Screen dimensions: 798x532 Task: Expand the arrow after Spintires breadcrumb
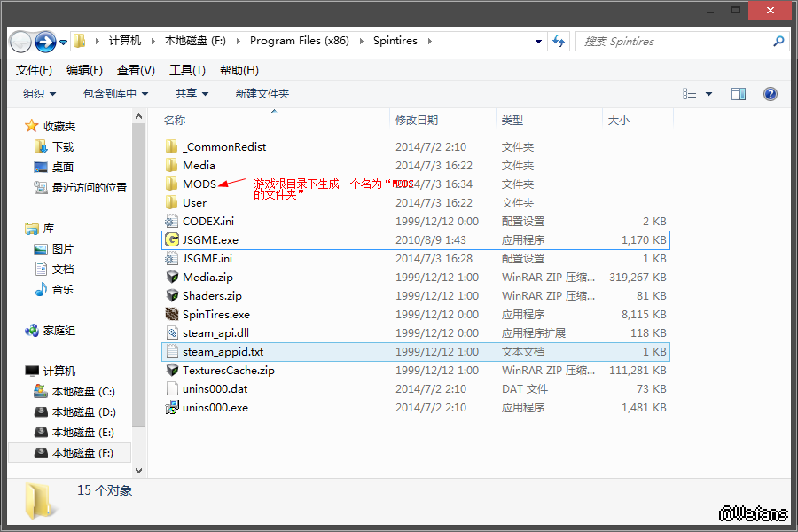click(x=430, y=41)
